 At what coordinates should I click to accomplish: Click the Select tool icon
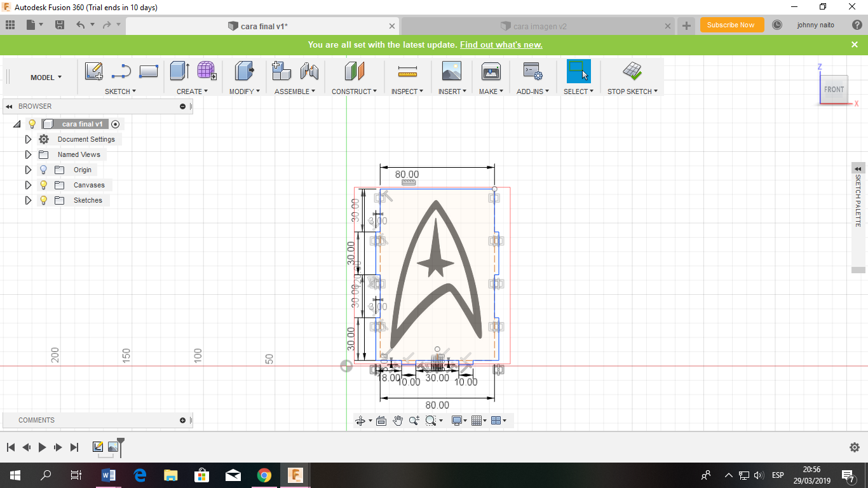(x=578, y=71)
